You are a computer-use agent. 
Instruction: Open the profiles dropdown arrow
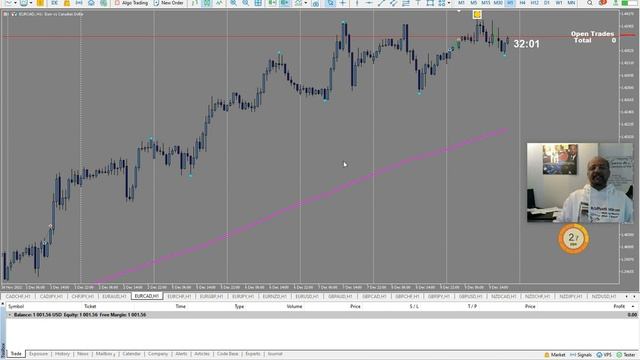pos(31,3)
